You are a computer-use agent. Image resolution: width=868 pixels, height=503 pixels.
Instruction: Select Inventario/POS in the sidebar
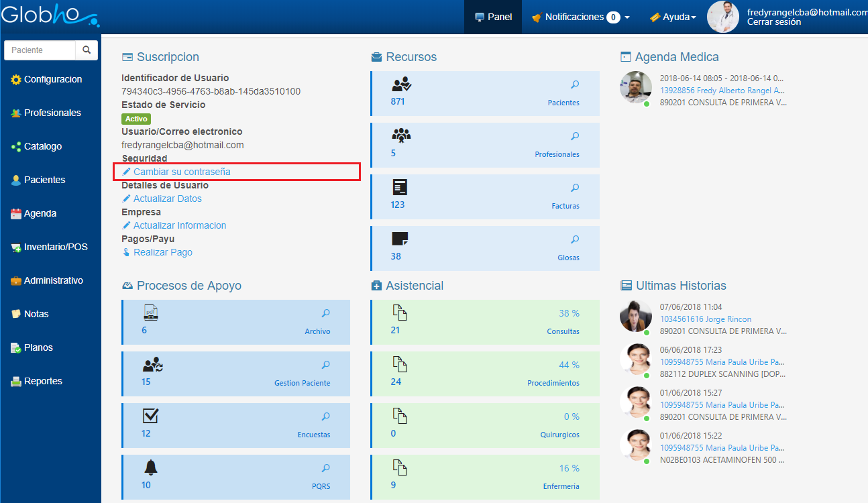click(55, 247)
